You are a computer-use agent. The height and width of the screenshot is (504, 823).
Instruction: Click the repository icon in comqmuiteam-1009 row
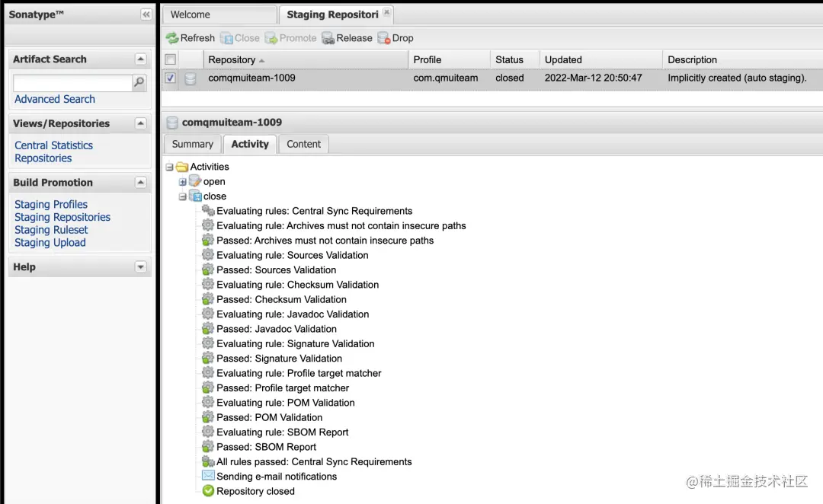191,78
